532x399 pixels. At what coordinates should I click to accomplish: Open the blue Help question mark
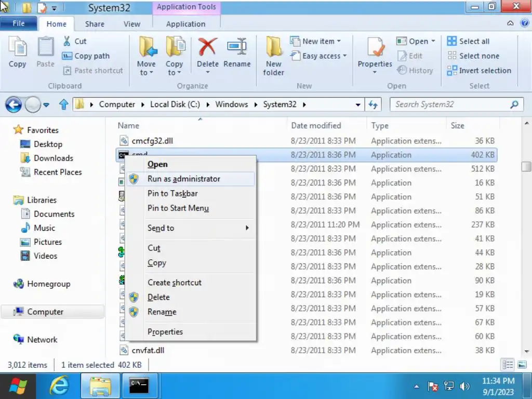pyautogui.click(x=525, y=23)
